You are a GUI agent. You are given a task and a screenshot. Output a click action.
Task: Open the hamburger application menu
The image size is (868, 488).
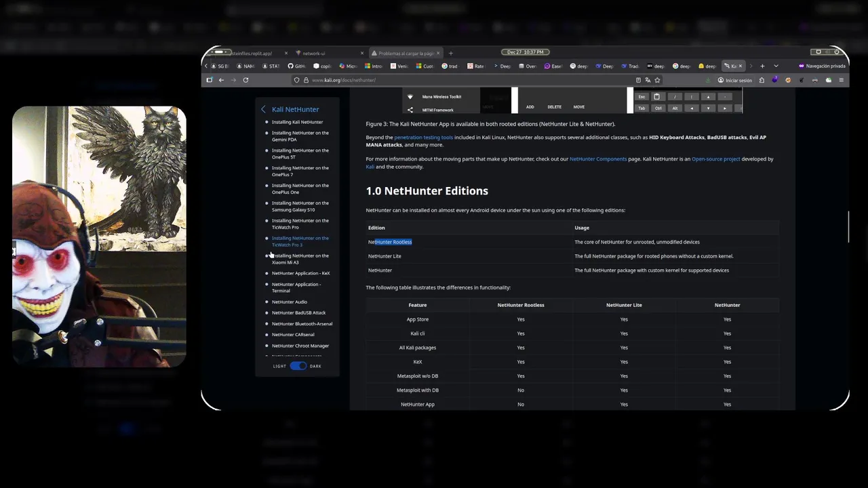[842, 80]
